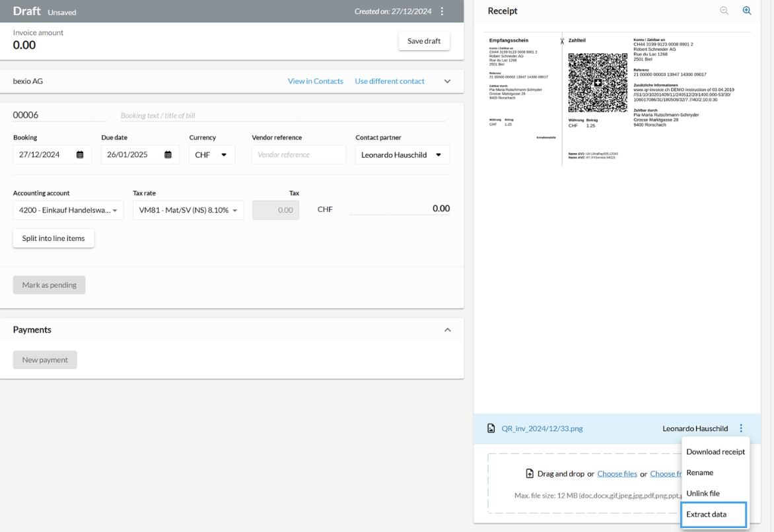
Task: Zoom in the receipt preview
Action: [x=747, y=11]
